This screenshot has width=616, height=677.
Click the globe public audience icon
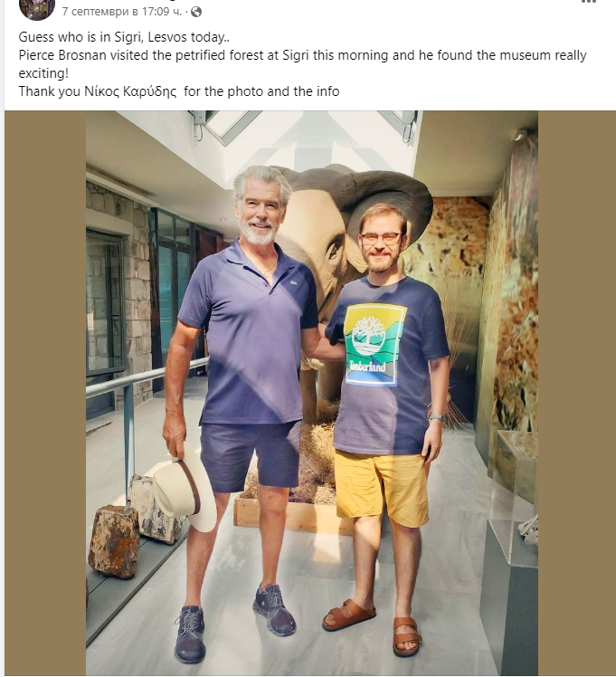click(196, 12)
